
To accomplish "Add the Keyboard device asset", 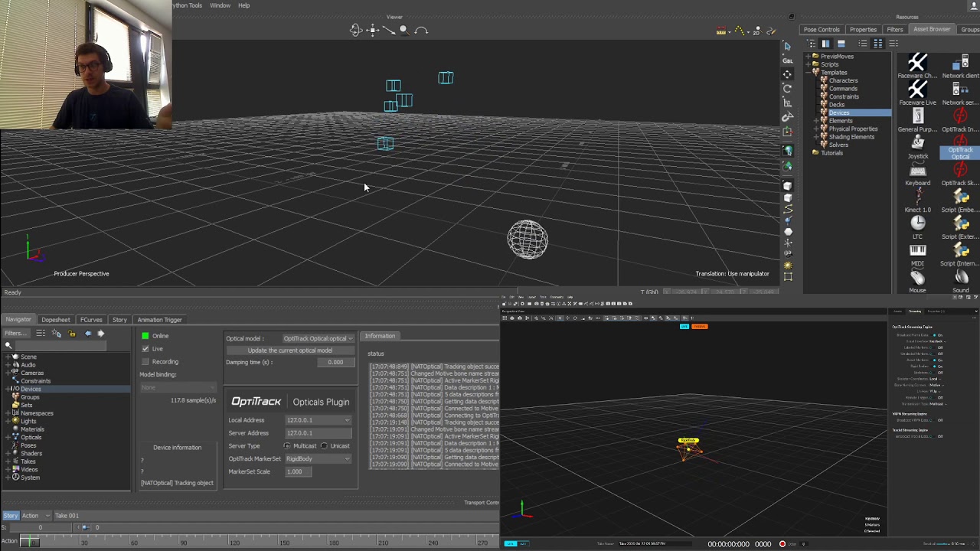I will click(x=917, y=174).
